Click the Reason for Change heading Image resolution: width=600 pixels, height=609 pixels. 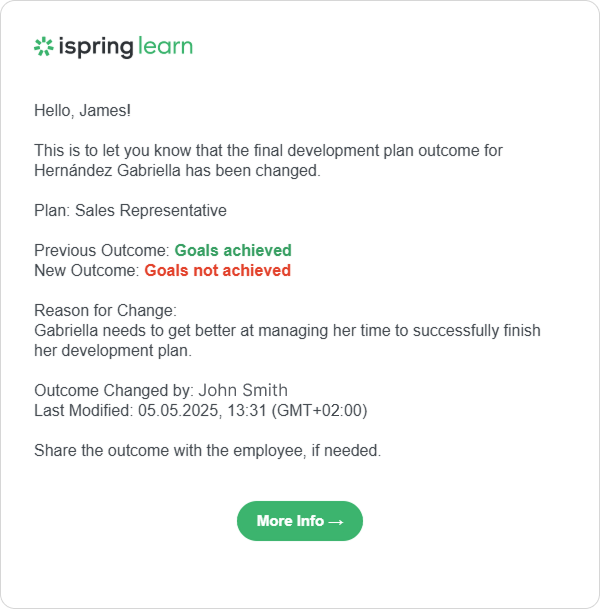105,310
